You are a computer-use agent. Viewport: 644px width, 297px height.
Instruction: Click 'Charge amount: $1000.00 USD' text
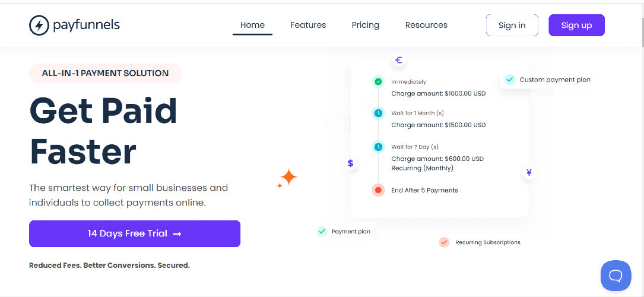[x=438, y=93]
